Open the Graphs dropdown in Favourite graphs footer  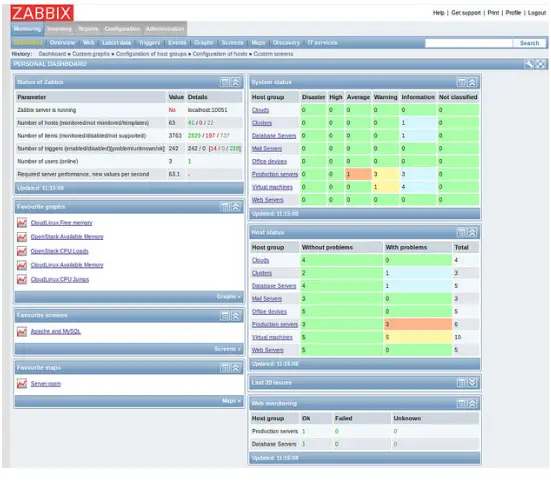point(228,297)
